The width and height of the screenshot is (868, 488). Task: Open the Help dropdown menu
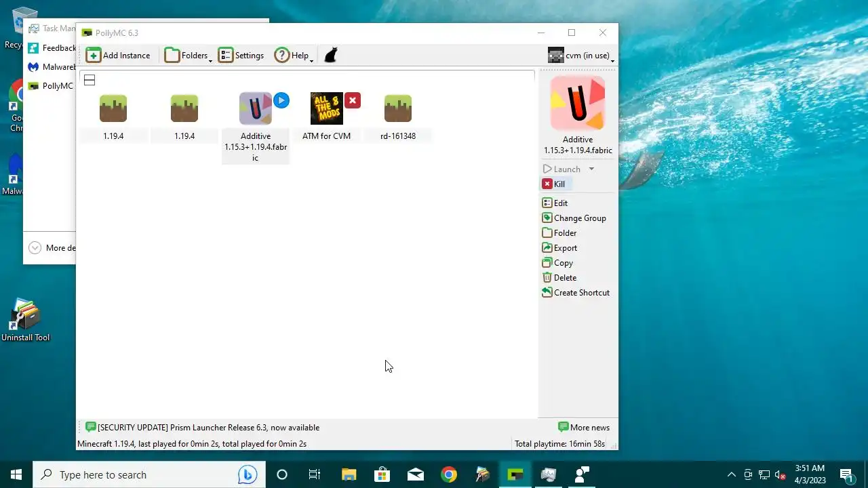[294, 56]
